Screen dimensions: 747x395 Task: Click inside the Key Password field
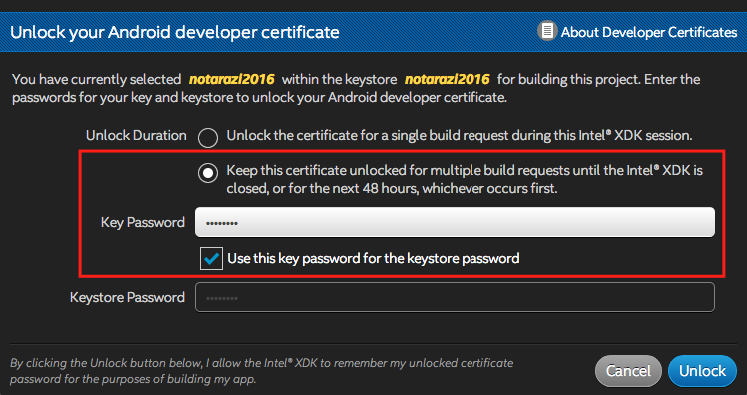(x=454, y=222)
